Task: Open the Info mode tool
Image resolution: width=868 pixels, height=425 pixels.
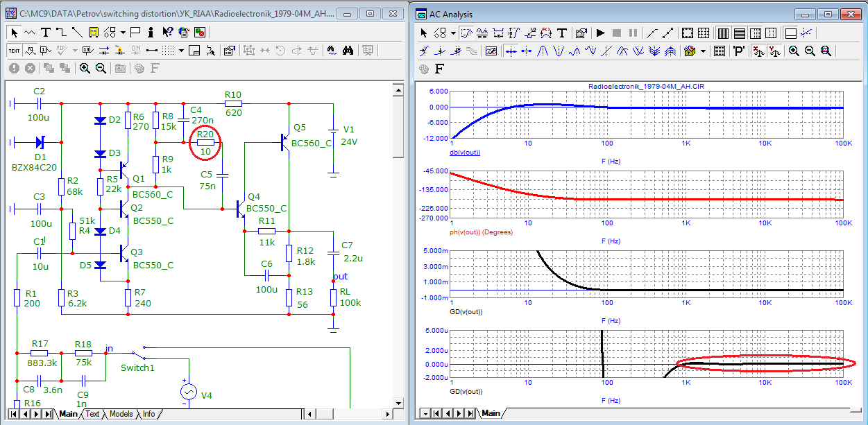Action: click(151, 32)
